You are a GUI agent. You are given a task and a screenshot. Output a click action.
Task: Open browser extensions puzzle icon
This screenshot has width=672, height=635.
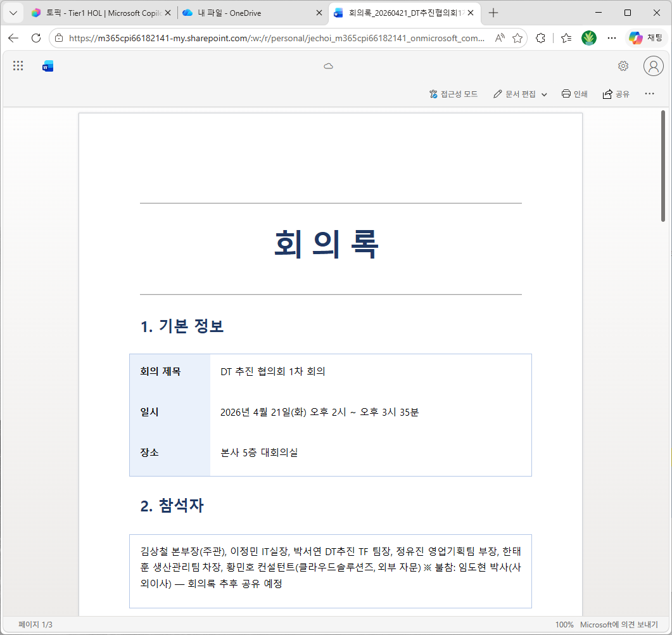540,38
